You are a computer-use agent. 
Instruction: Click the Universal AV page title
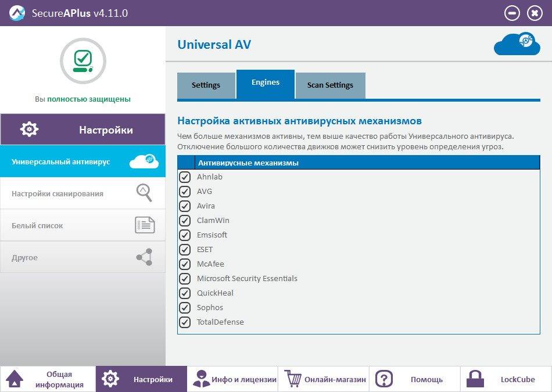tap(214, 45)
